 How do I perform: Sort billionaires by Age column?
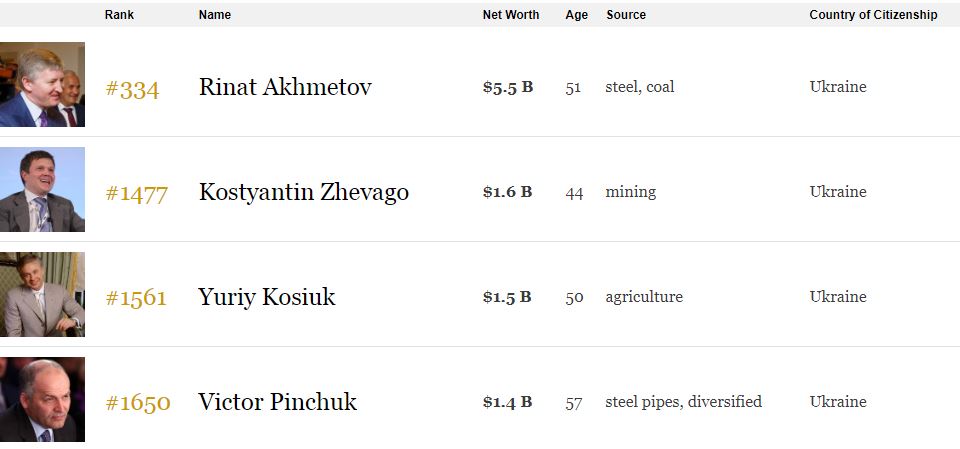[576, 15]
